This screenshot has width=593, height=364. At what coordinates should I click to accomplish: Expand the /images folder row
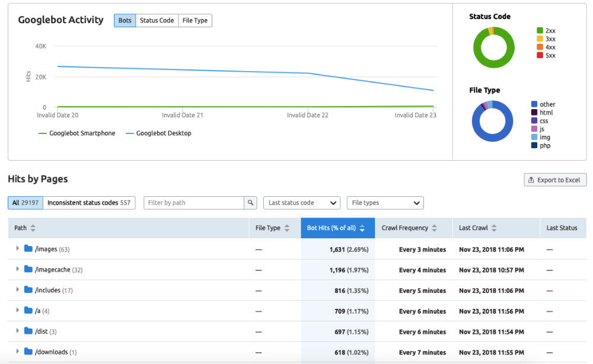(x=17, y=248)
